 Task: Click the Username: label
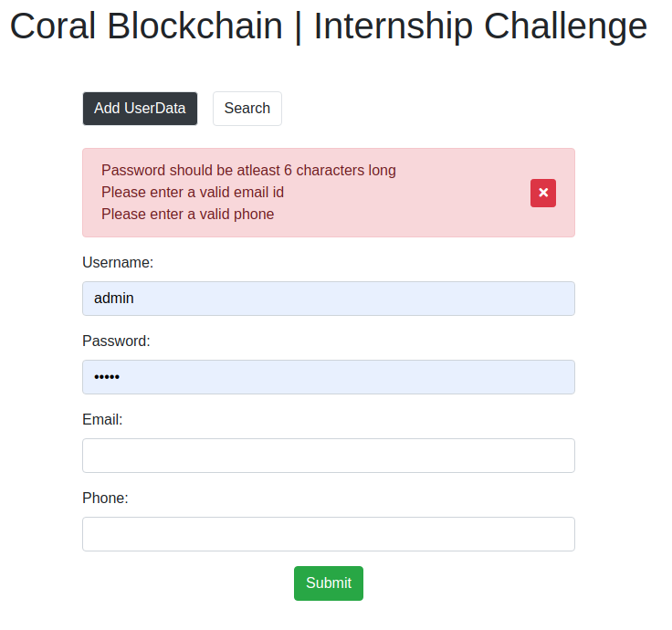tap(118, 262)
